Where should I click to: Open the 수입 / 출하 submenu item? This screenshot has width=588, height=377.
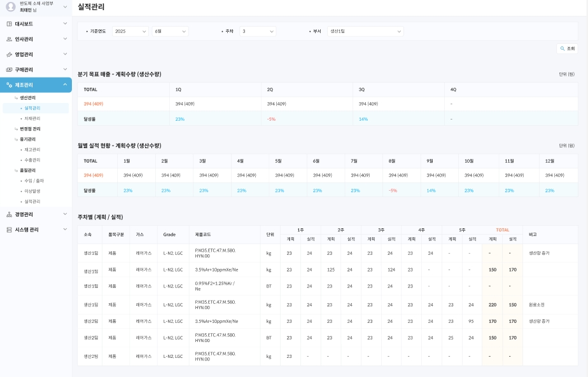click(x=33, y=181)
